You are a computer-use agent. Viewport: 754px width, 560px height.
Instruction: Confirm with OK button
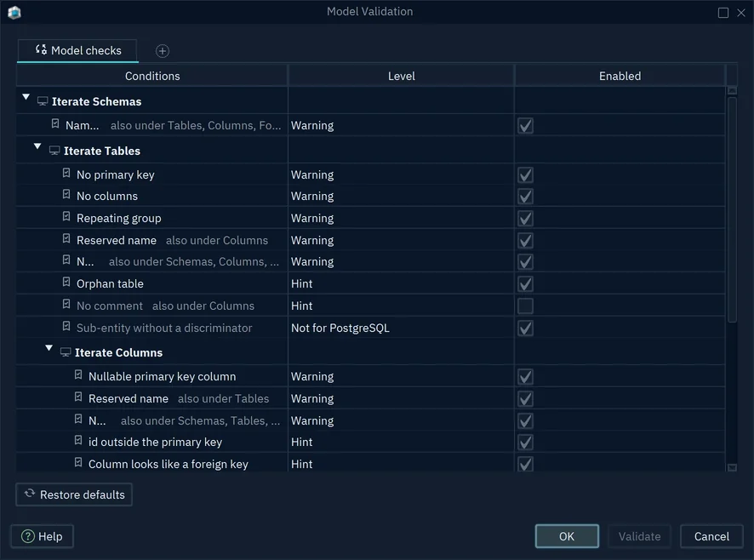567,536
